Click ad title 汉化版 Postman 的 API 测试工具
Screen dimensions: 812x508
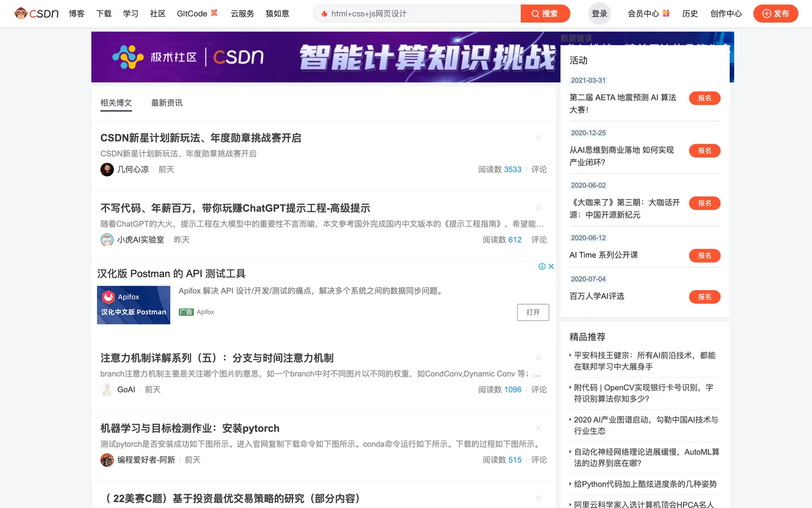pyautogui.click(x=171, y=274)
